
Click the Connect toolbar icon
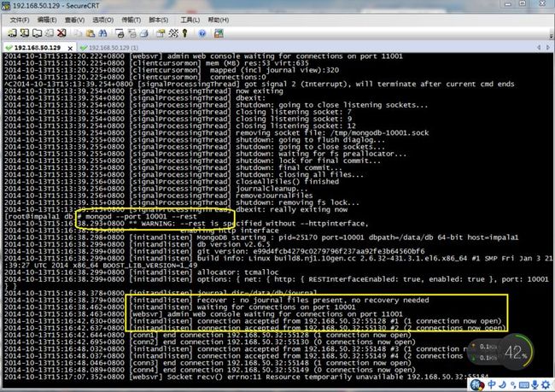(13, 33)
